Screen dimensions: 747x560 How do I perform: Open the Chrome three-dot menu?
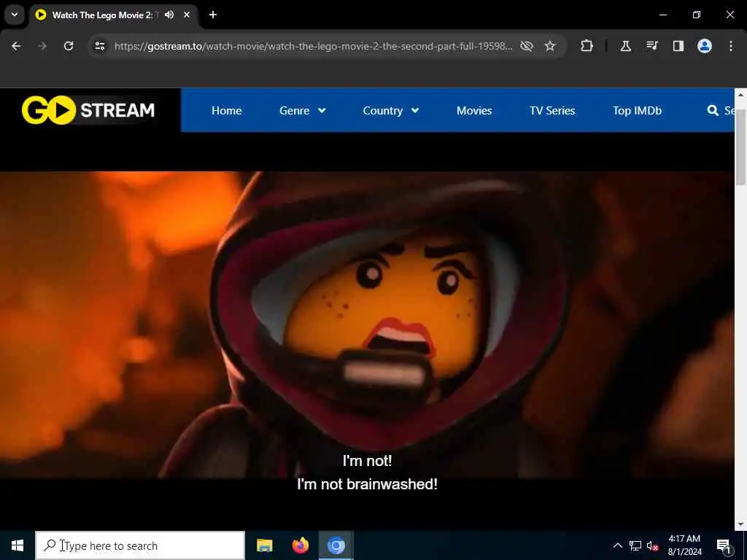pyautogui.click(x=731, y=46)
